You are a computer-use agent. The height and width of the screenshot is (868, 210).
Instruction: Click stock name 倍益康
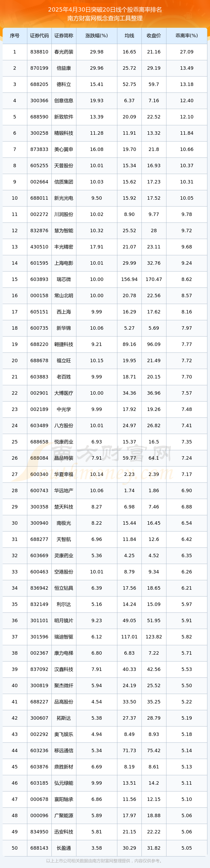(64, 68)
